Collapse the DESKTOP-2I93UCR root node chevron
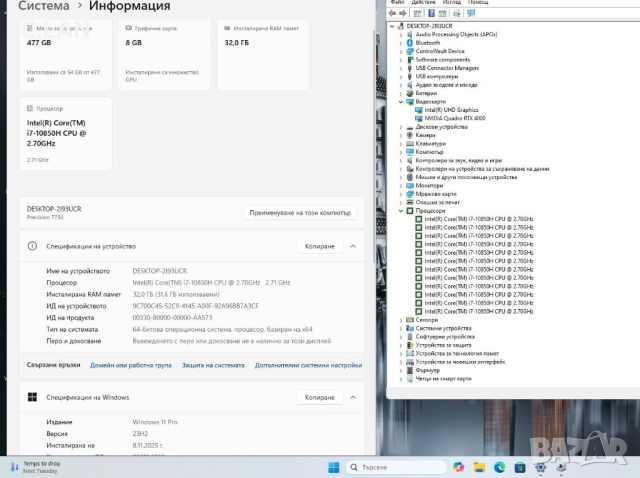 [x=392, y=26]
